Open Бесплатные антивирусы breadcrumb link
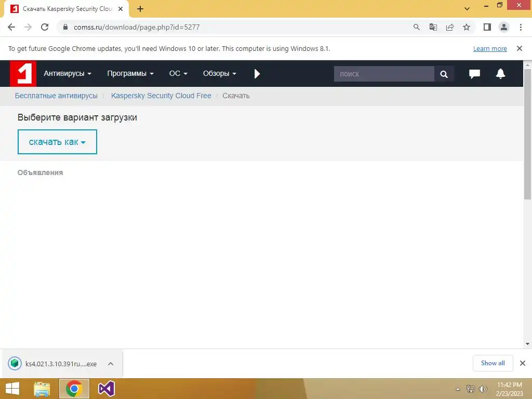 pyautogui.click(x=56, y=96)
